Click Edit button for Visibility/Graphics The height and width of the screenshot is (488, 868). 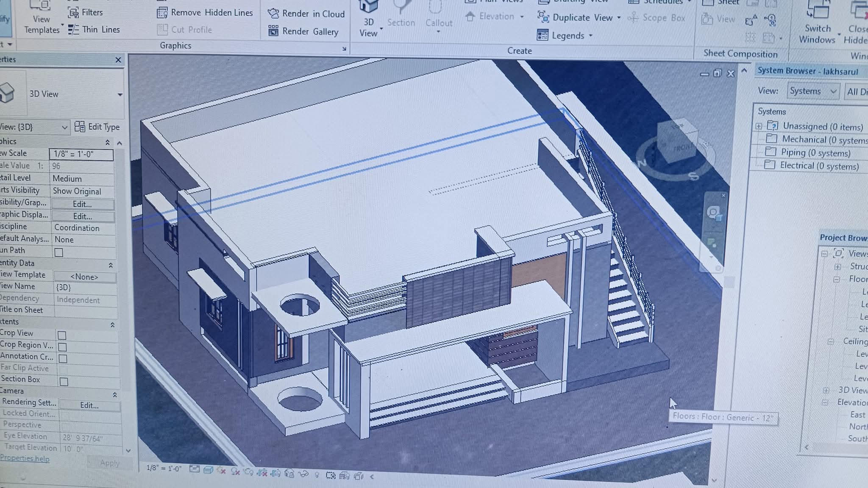click(82, 204)
